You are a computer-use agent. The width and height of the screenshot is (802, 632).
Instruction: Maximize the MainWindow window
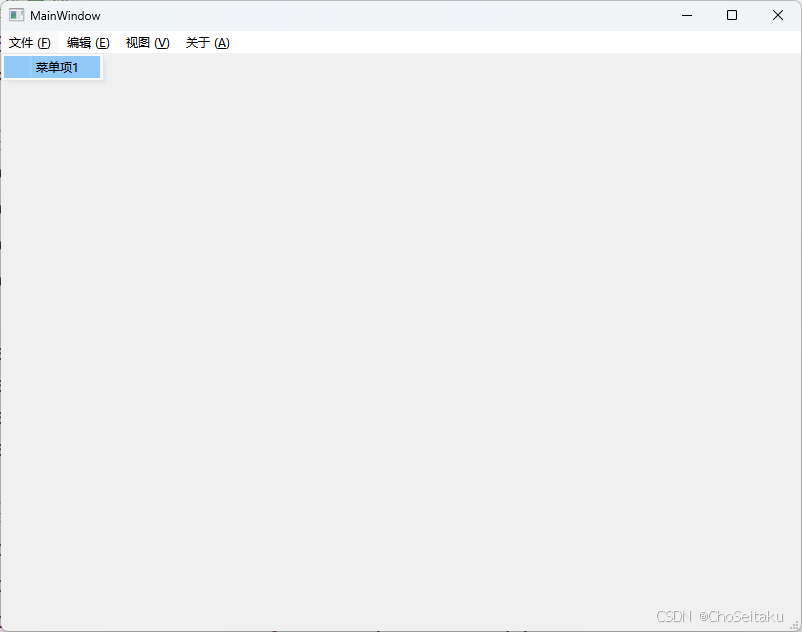[x=732, y=15]
